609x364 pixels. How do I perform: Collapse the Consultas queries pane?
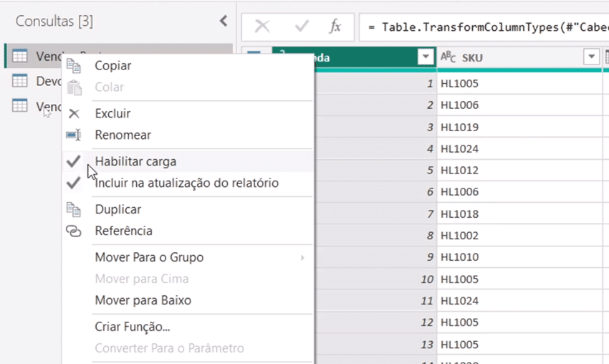pyautogui.click(x=224, y=21)
